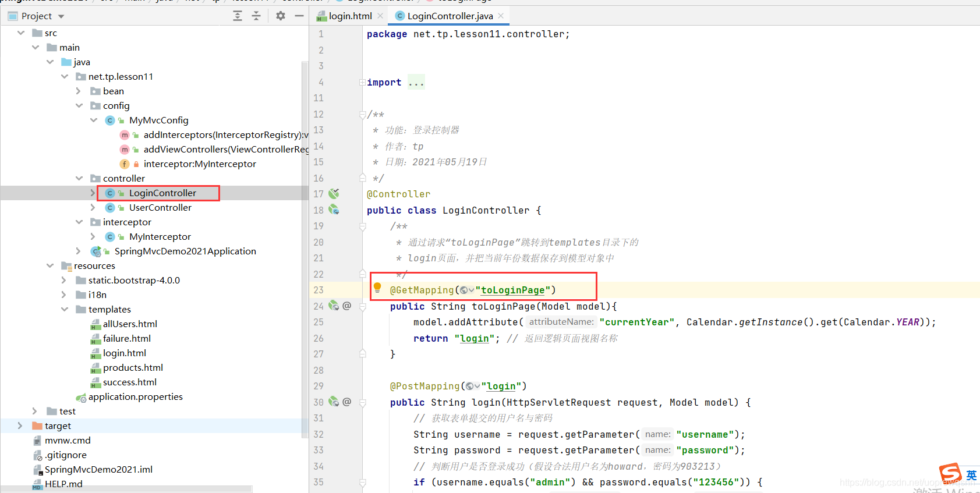Select .gitignore file
Screen dimensions: 980x493
coord(65,455)
